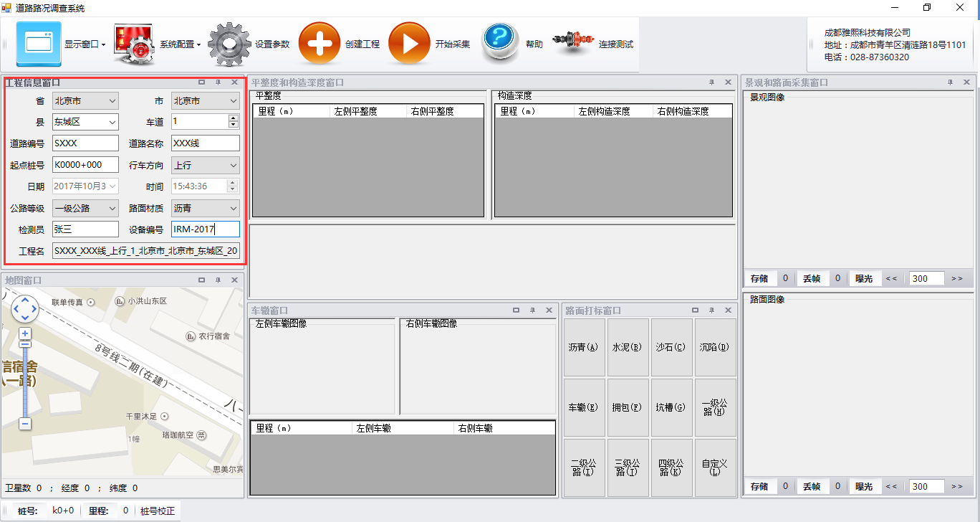Pin the 路面打标窗口 panel
980x522 pixels.
pyautogui.click(x=711, y=310)
